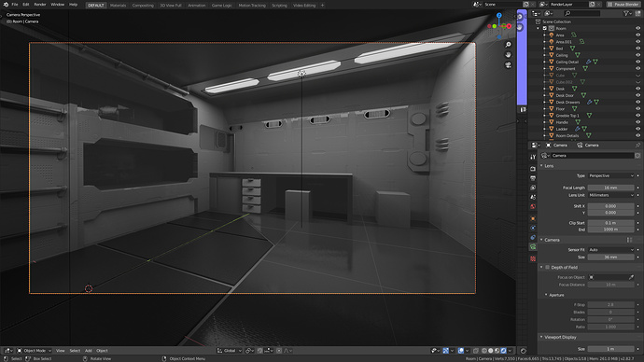Switch to the Compositing workspace tab
The width and height of the screenshot is (644, 362).
(143, 6)
